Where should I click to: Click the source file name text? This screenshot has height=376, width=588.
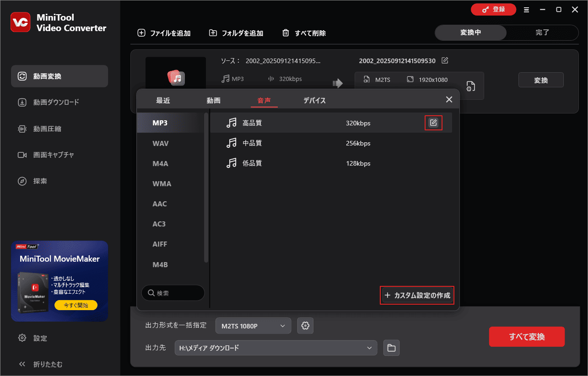283,61
